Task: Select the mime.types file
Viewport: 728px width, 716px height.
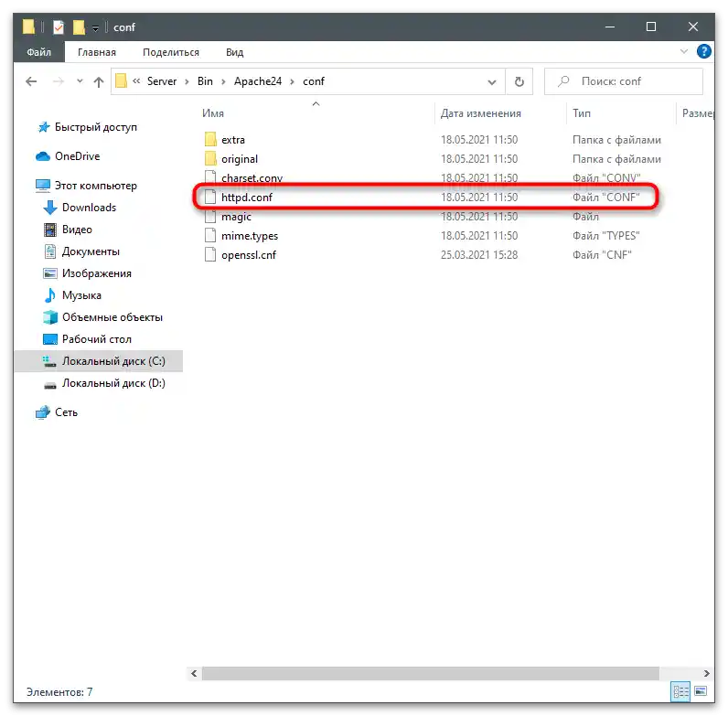Action: (x=250, y=236)
